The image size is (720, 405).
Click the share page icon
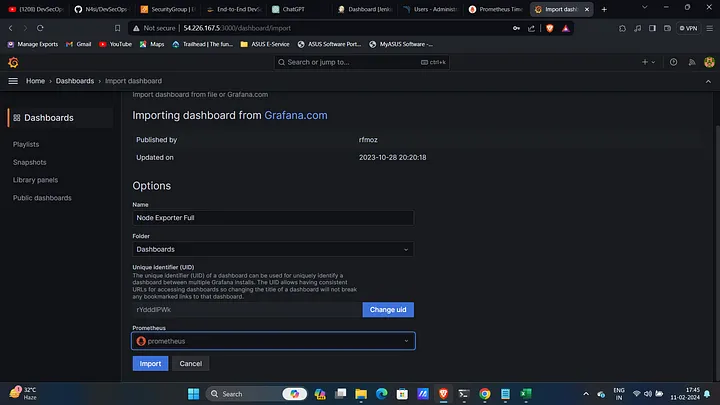point(531,28)
